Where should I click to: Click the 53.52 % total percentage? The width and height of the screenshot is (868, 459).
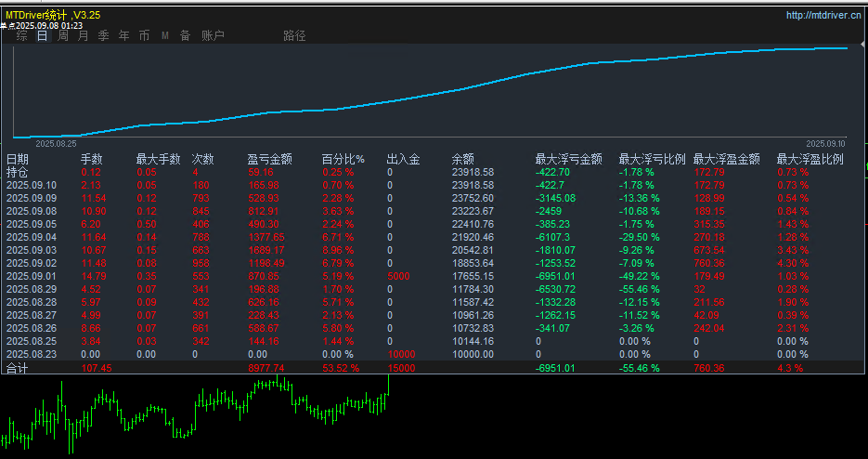pos(341,368)
